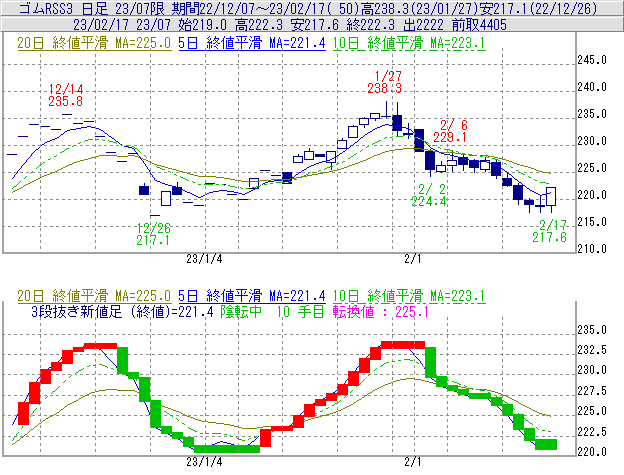Click upper y-axis value '240.0'

[592, 87]
